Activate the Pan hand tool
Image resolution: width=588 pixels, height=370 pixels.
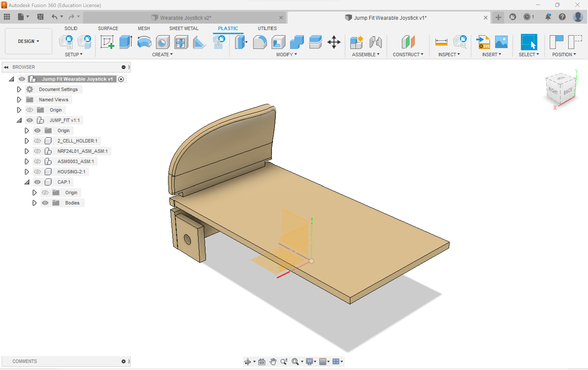[x=273, y=361]
